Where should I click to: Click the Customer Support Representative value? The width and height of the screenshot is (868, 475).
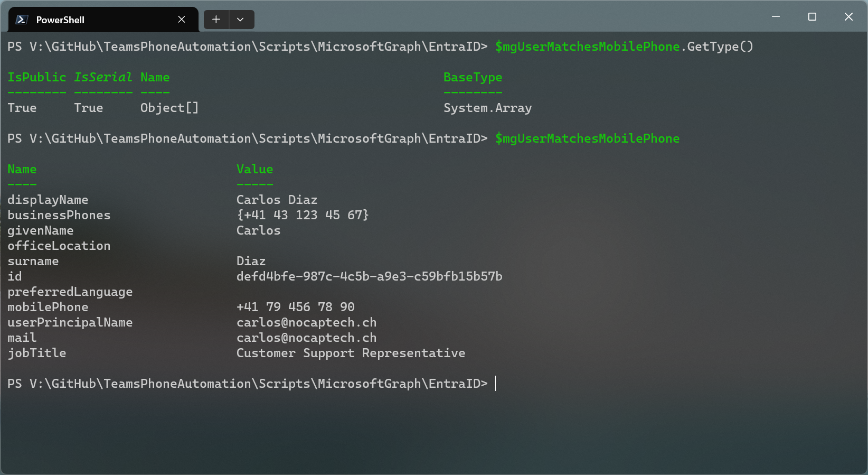(x=351, y=353)
